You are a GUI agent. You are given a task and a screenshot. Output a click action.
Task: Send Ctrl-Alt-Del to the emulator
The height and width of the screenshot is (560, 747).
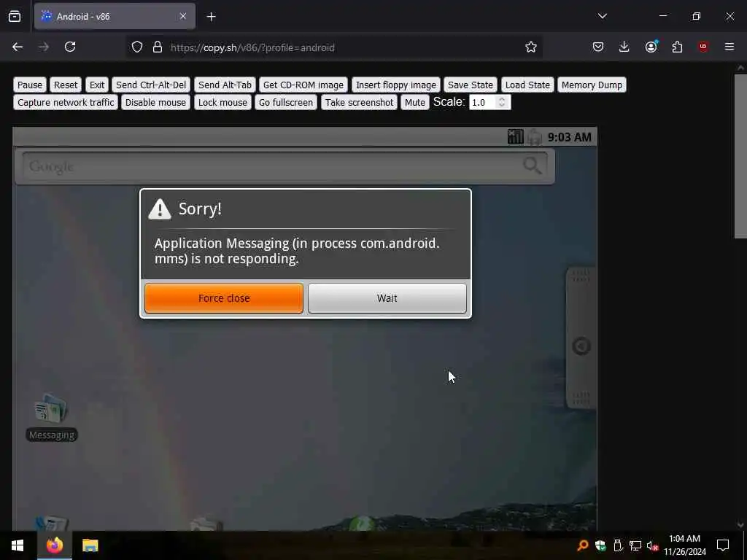coord(151,85)
